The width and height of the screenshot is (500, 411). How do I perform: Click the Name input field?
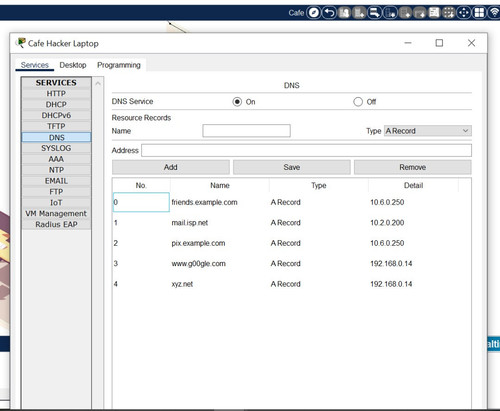246,131
